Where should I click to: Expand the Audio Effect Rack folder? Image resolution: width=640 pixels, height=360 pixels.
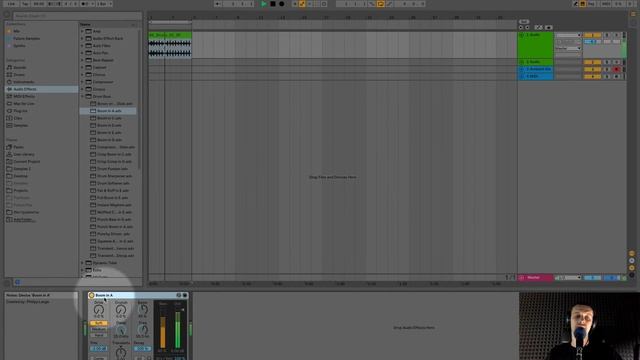(x=82, y=38)
